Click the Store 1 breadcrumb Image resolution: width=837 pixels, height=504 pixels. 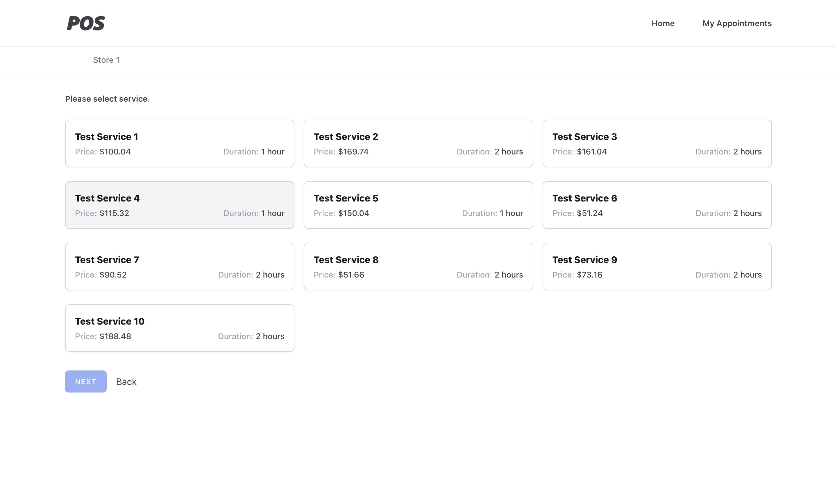tap(106, 60)
